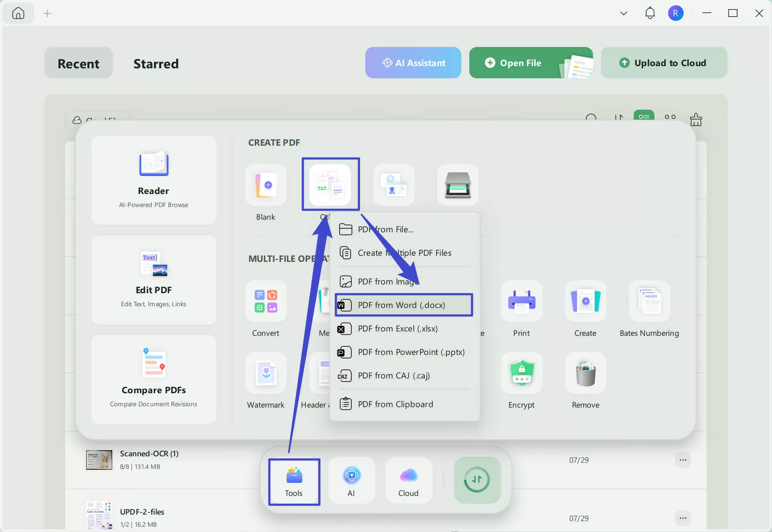The width and height of the screenshot is (772, 532).
Task: Choose PDF from Image option
Action: point(405,281)
